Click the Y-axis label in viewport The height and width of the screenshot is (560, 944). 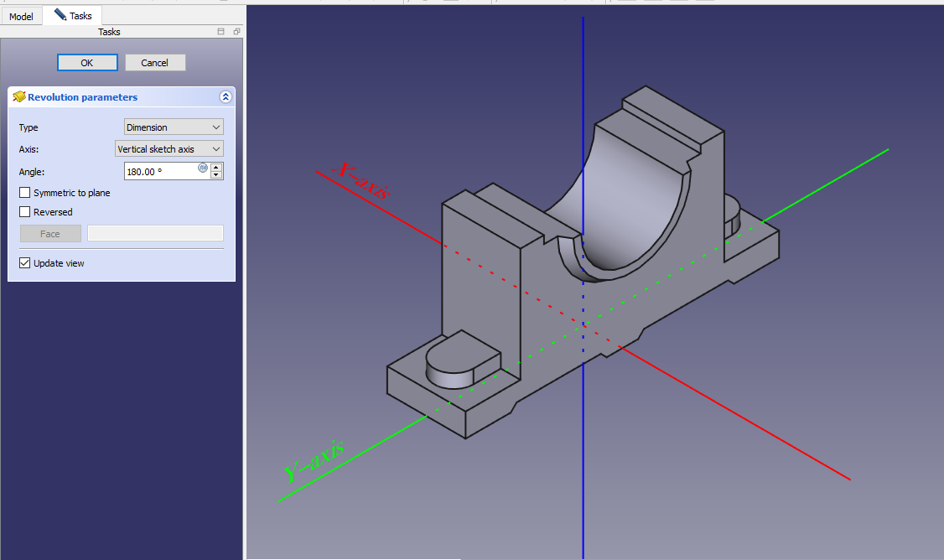pos(314,460)
